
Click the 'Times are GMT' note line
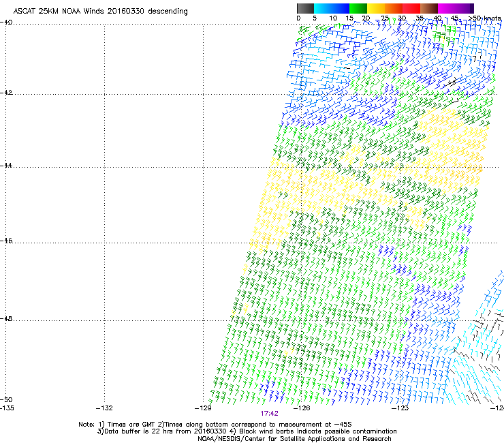tap(215, 425)
